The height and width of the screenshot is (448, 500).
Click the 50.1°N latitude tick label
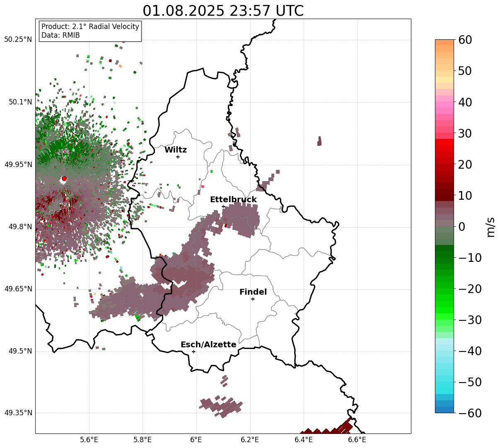coord(20,102)
